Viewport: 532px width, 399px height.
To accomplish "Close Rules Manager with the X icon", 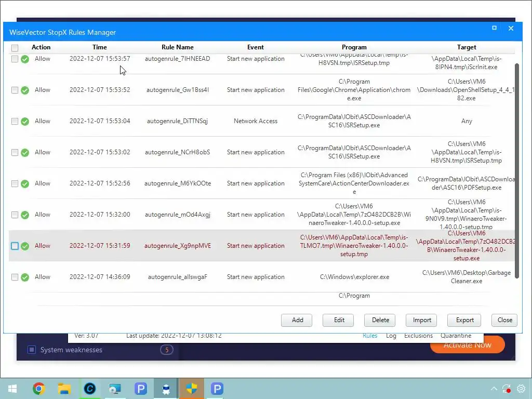I will [x=511, y=28].
